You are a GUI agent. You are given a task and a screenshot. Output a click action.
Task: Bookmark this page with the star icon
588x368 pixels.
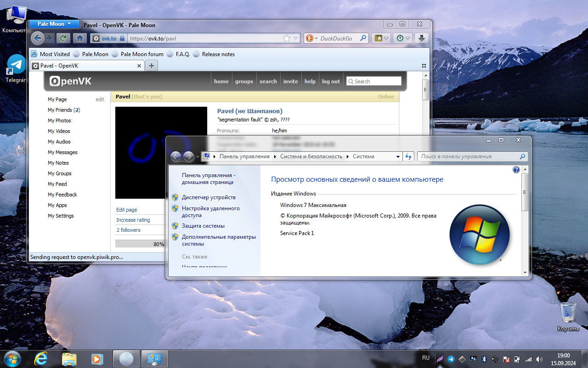coord(287,39)
